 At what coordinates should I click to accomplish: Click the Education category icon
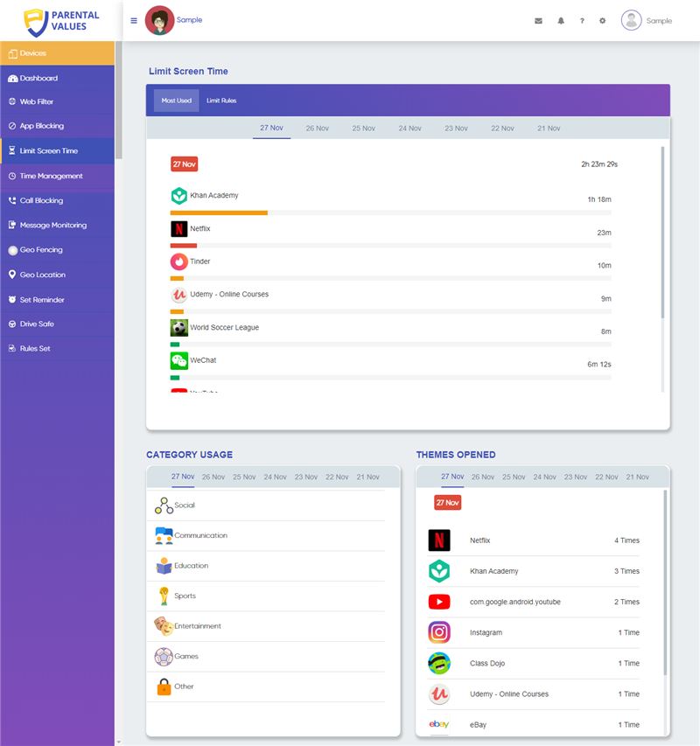164,566
